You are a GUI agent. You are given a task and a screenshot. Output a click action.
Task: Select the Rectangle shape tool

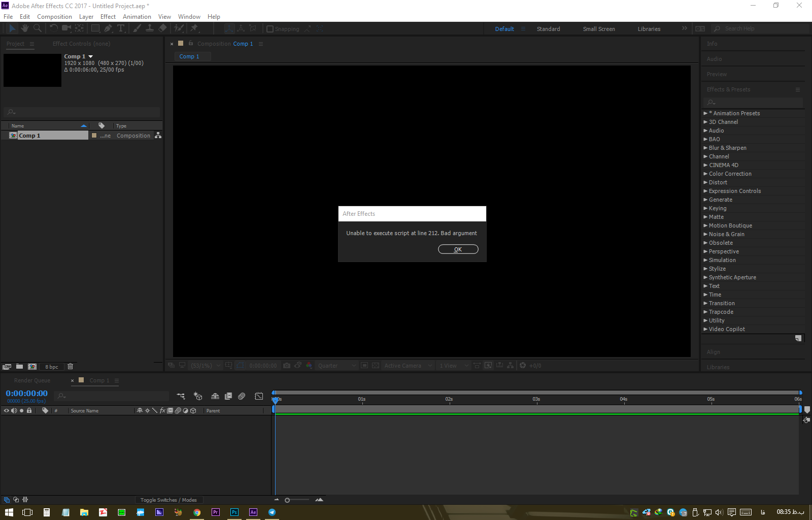pos(95,28)
